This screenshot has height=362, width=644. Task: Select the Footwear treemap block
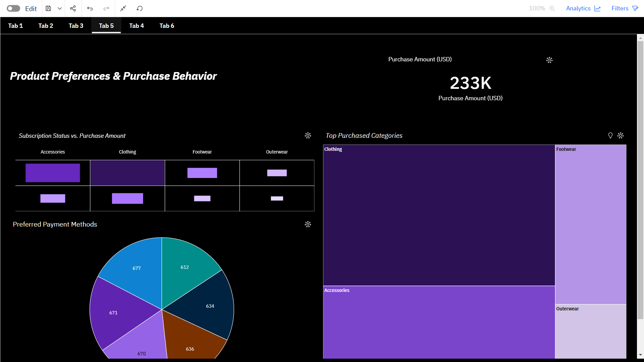click(590, 225)
